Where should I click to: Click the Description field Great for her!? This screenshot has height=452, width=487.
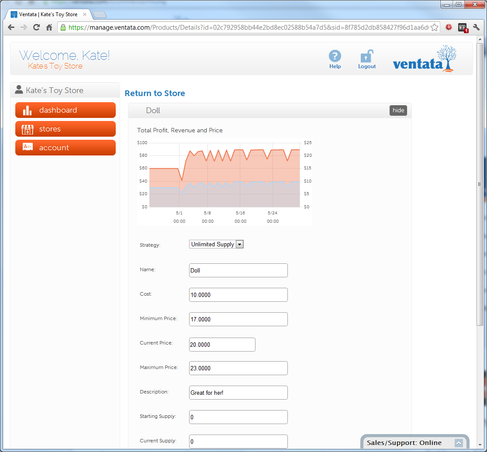click(x=238, y=393)
